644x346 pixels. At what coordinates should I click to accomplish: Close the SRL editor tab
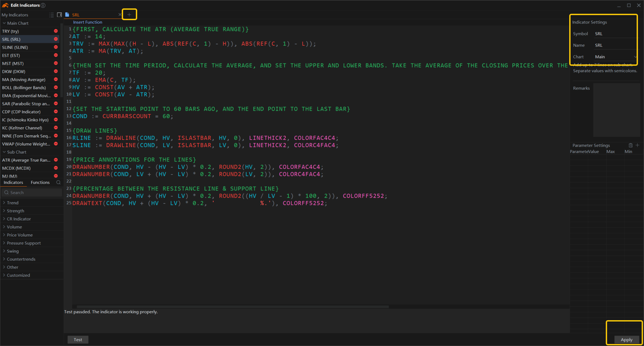(120, 15)
